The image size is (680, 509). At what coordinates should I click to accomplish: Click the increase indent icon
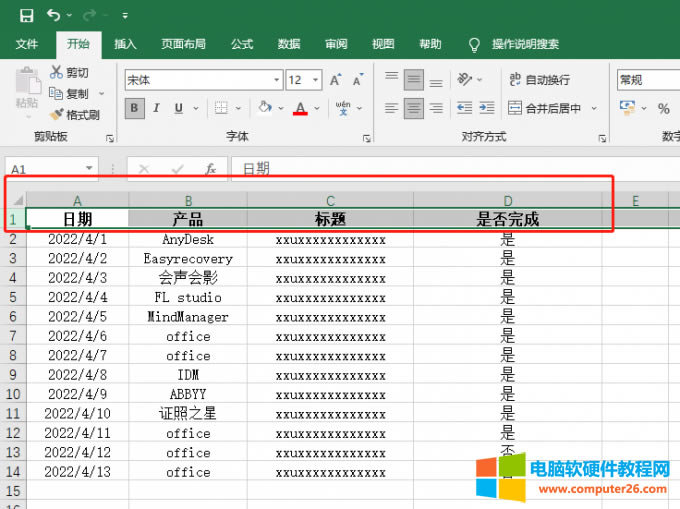point(487,108)
